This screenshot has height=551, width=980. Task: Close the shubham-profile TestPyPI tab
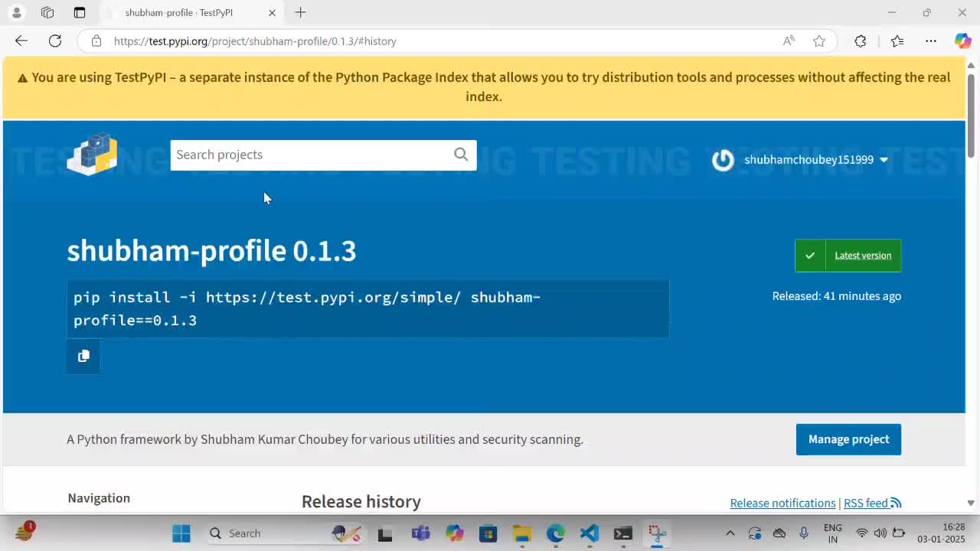coord(272,13)
